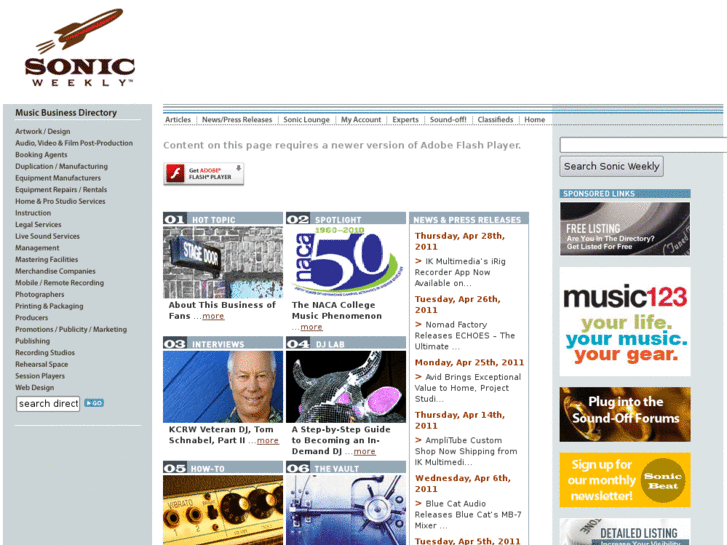The width and height of the screenshot is (727, 545).
Task: Open the Producers directory link
Action: 32,317
